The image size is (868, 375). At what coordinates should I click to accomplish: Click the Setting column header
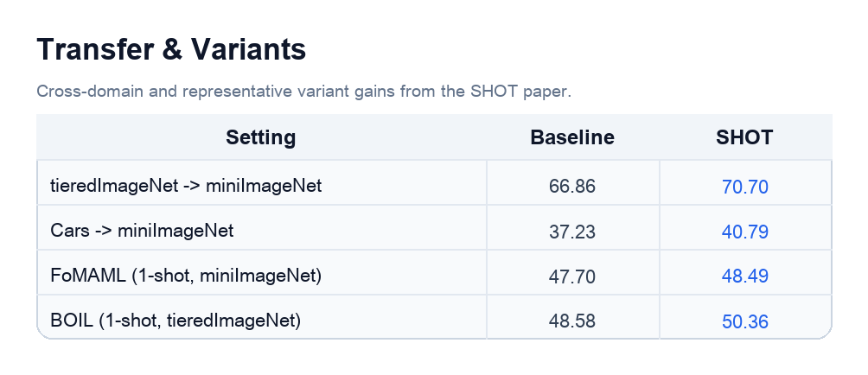point(261,137)
